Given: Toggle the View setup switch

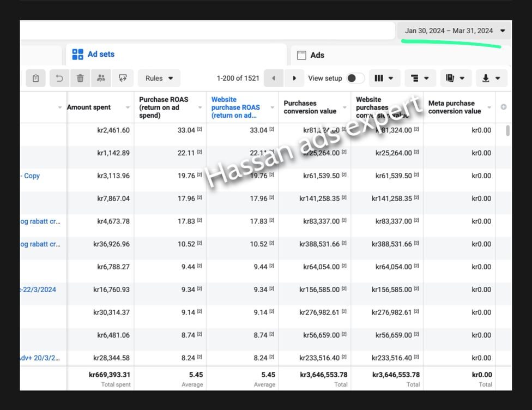Looking at the screenshot, I should (355, 79).
